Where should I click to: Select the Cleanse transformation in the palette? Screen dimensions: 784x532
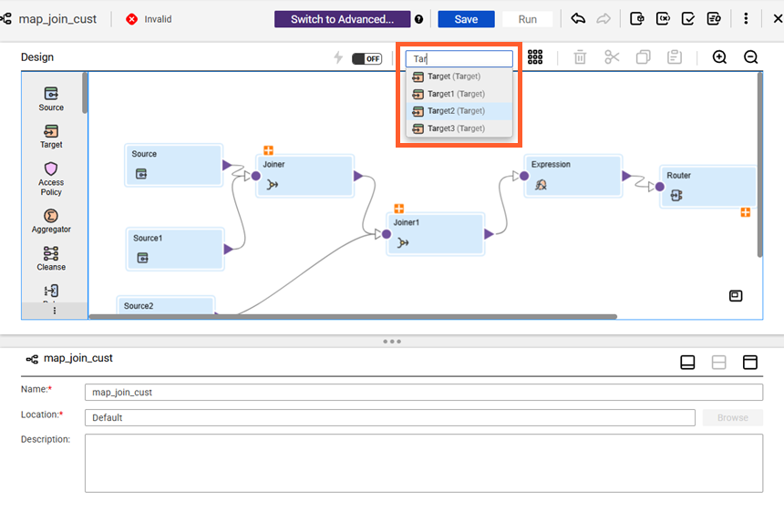(51, 259)
